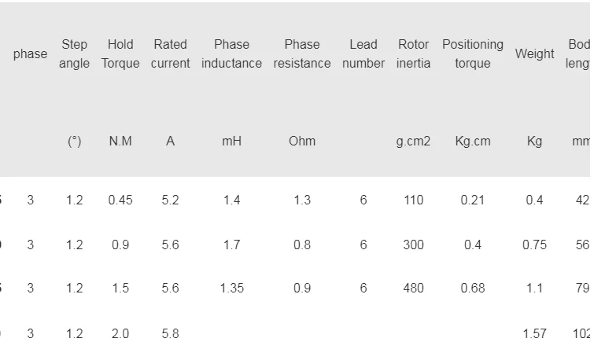The height and width of the screenshot is (364, 594).
Task: Click the Kg.cm unit cell
Action: tap(473, 142)
